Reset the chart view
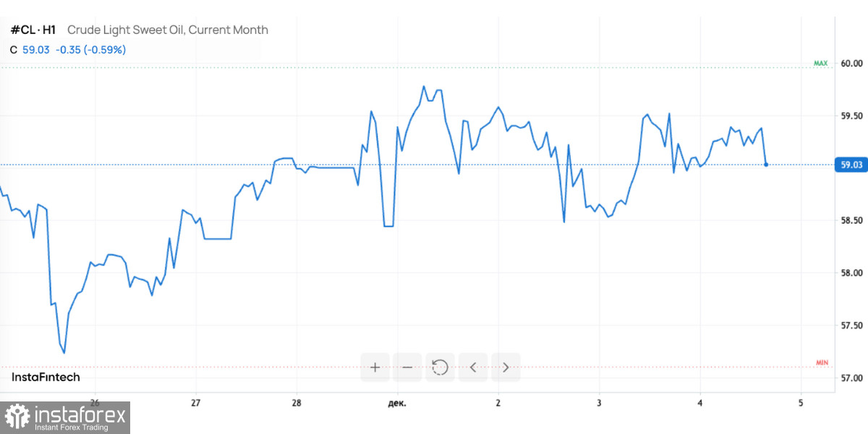Screen dimensions: 868x434 (x=440, y=367)
